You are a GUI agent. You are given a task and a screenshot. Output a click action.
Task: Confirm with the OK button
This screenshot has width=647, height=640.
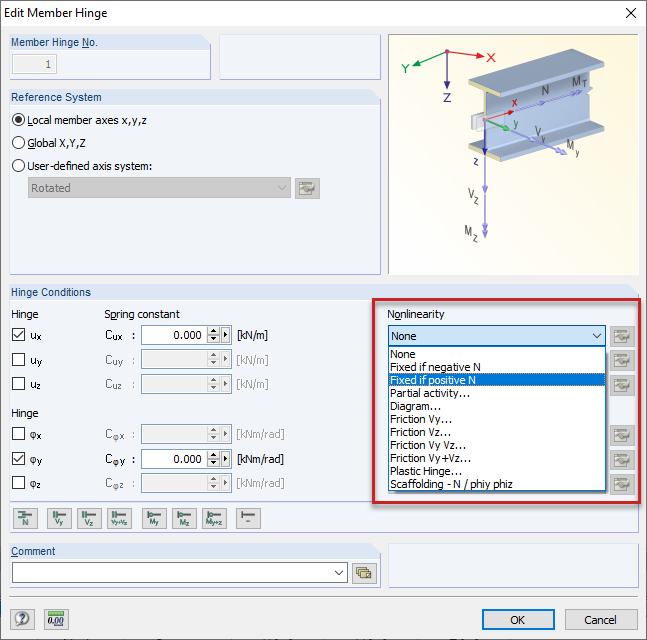coord(518,620)
